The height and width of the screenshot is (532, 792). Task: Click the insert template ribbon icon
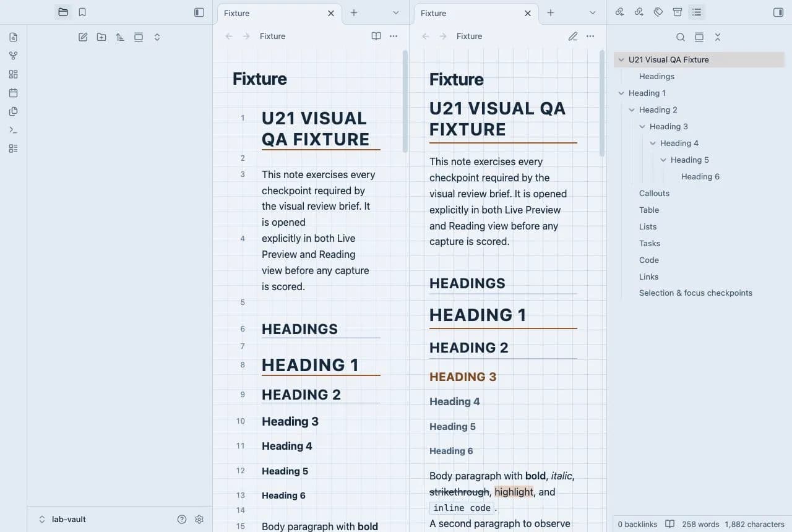click(x=14, y=111)
